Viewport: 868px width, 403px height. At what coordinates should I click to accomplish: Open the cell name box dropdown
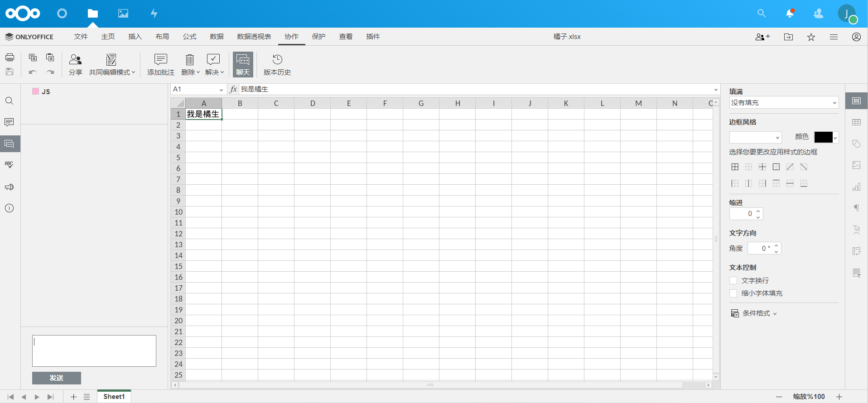pyautogui.click(x=221, y=90)
